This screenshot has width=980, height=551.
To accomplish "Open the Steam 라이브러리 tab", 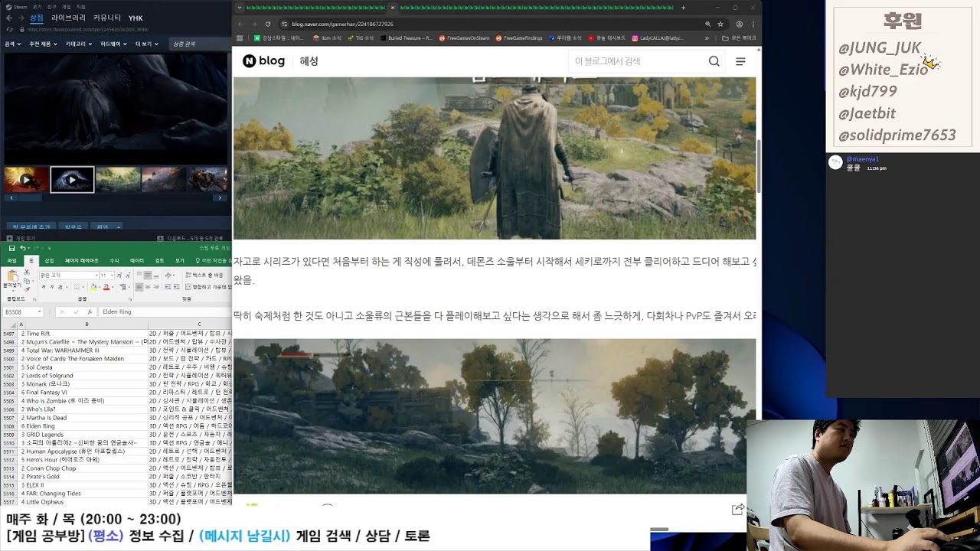I will point(68,18).
